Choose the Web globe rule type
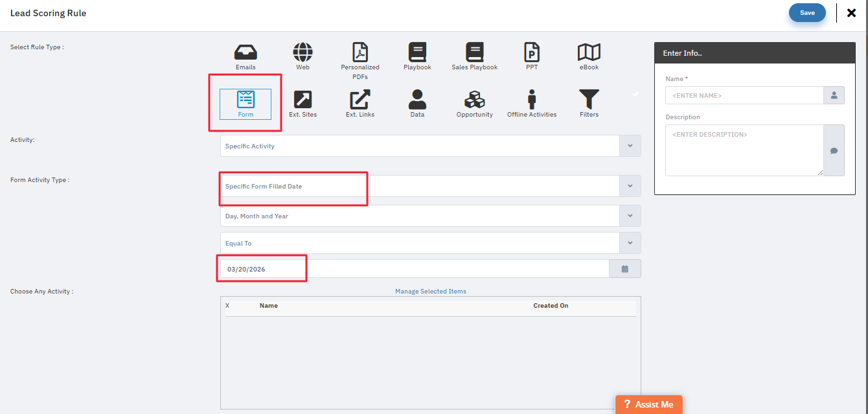This screenshot has height=414, width=868. point(303,53)
